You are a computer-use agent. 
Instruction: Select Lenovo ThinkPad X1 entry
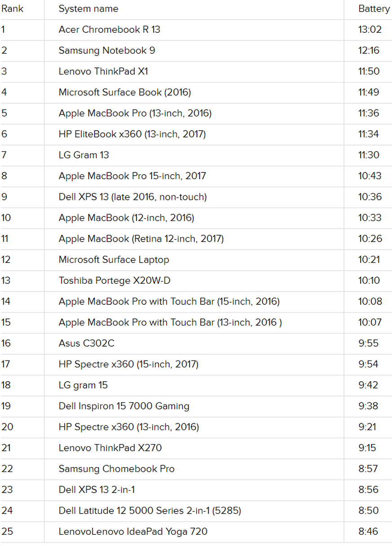click(103, 71)
